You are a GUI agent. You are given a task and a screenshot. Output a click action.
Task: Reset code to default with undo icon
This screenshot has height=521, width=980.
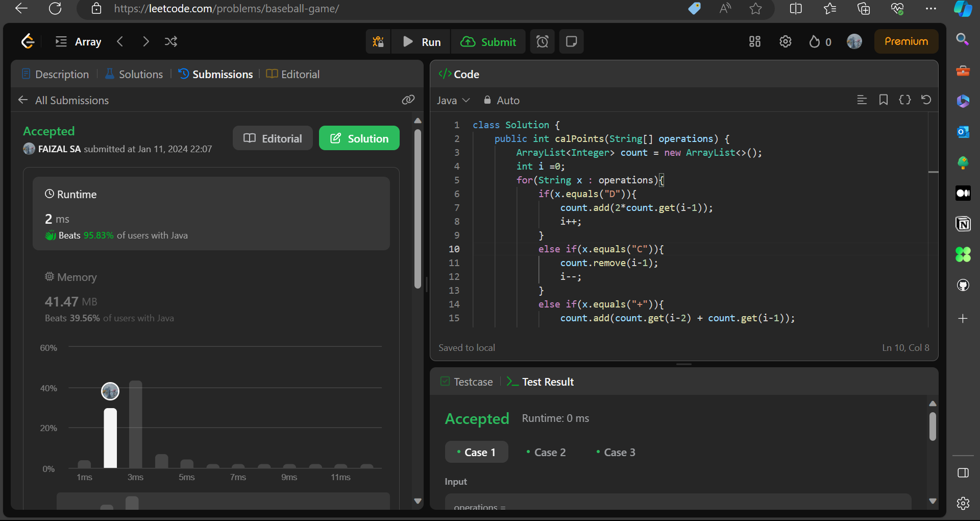pyautogui.click(x=926, y=100)
